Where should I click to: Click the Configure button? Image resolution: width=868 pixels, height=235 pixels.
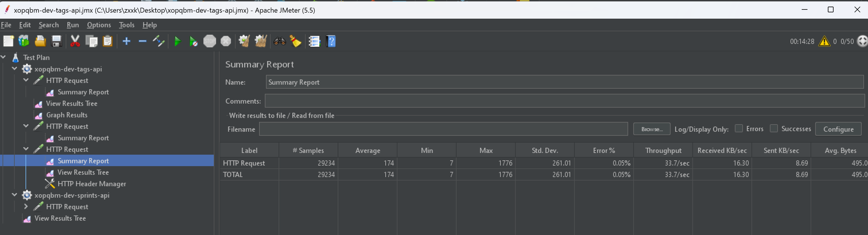click(x=838, y=129)
